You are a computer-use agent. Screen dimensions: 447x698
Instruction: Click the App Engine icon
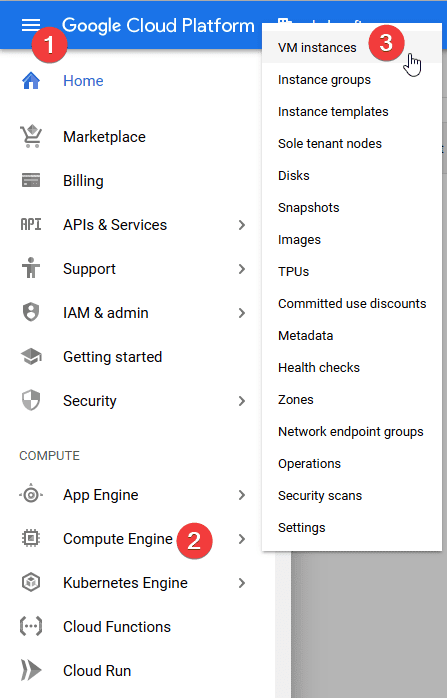pos(31,495)
